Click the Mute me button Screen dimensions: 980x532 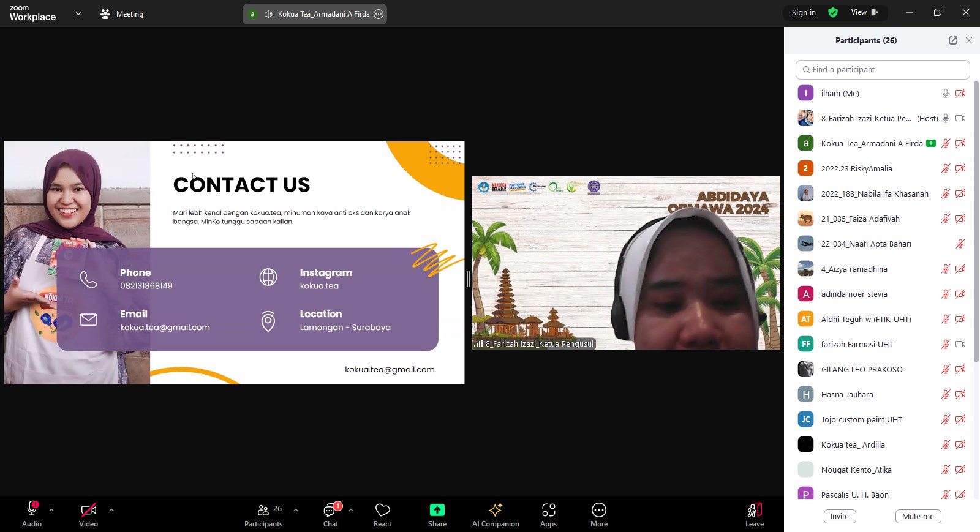918,516
